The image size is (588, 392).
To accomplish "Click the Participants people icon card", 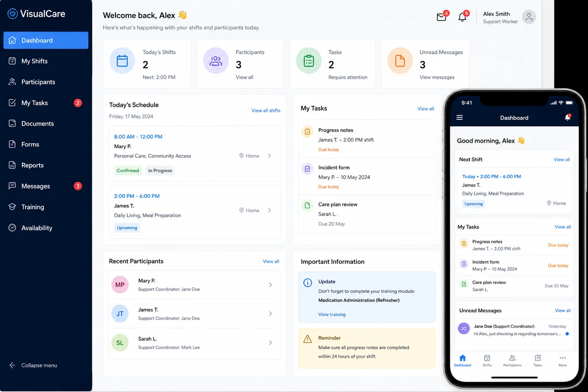I will (x=216, y=61).
